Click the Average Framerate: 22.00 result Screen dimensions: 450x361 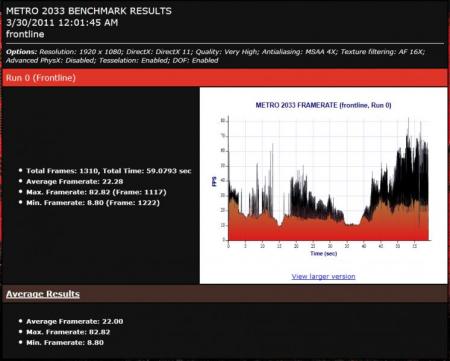coord(75,322)
